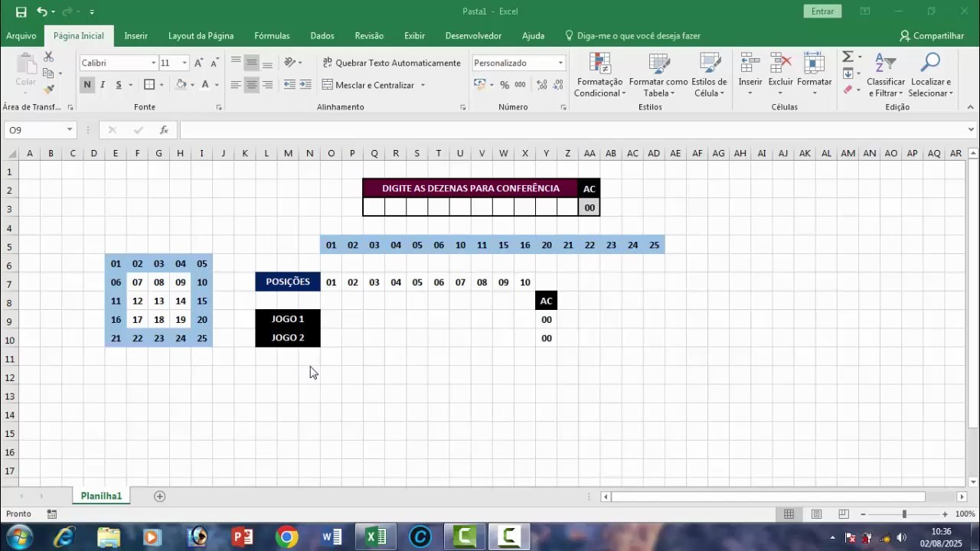Open text orientation options
The image size is (980, 551).
tap(291, 63)
